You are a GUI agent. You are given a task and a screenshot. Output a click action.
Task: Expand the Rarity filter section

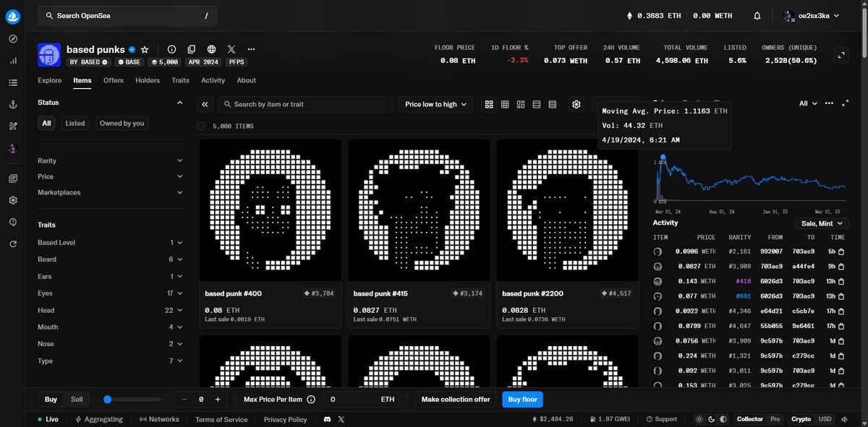pos(110,160)
